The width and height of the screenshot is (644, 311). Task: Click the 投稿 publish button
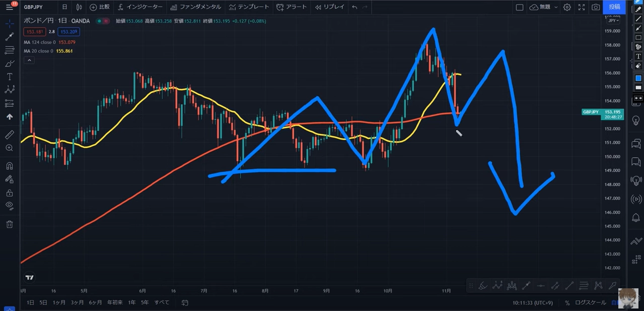click(614, 7)
